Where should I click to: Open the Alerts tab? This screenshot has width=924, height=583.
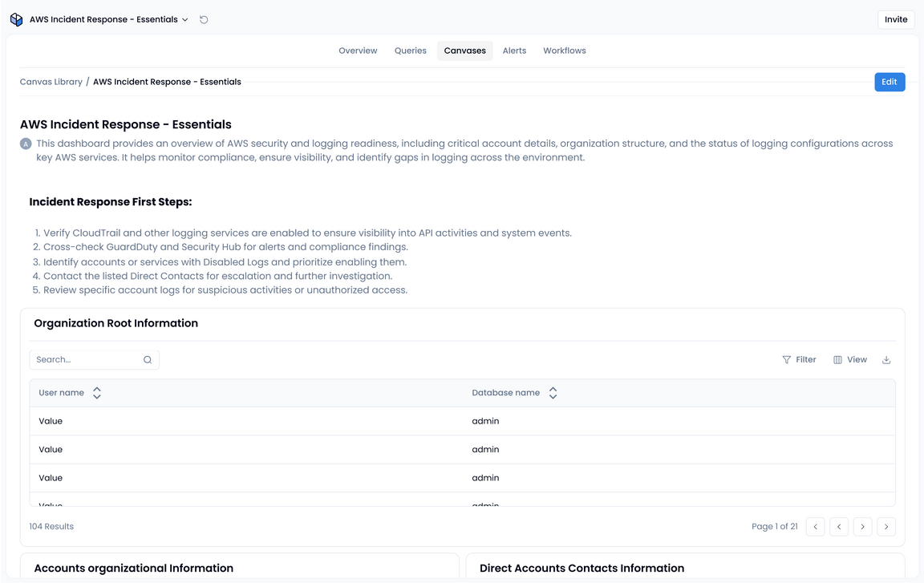pyautogui.click(x=514, y=51)
